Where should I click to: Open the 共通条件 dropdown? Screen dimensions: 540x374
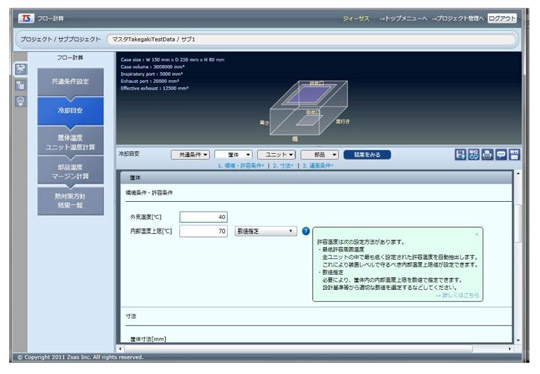[x=190, y=155]
